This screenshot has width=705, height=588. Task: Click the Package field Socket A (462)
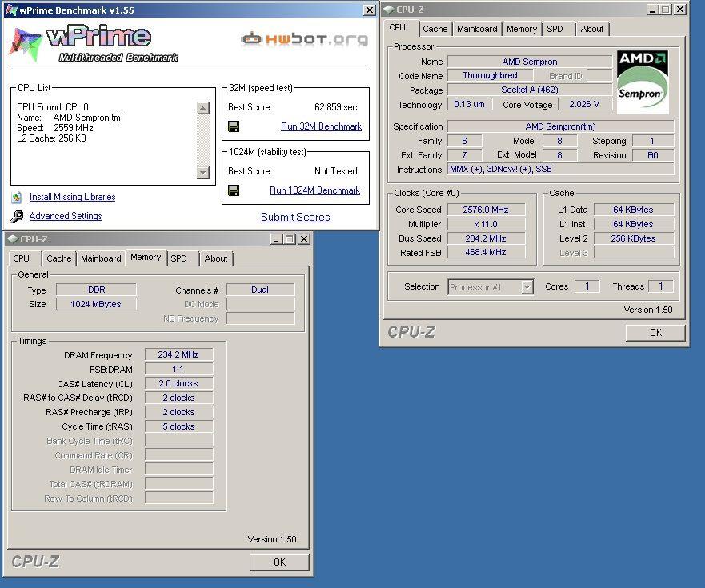click(530, 90)
